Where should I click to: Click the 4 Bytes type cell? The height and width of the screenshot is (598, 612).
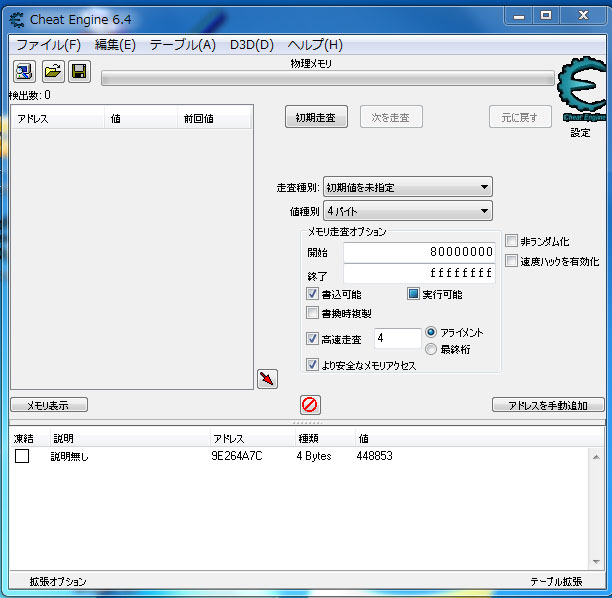pos(314,456)
